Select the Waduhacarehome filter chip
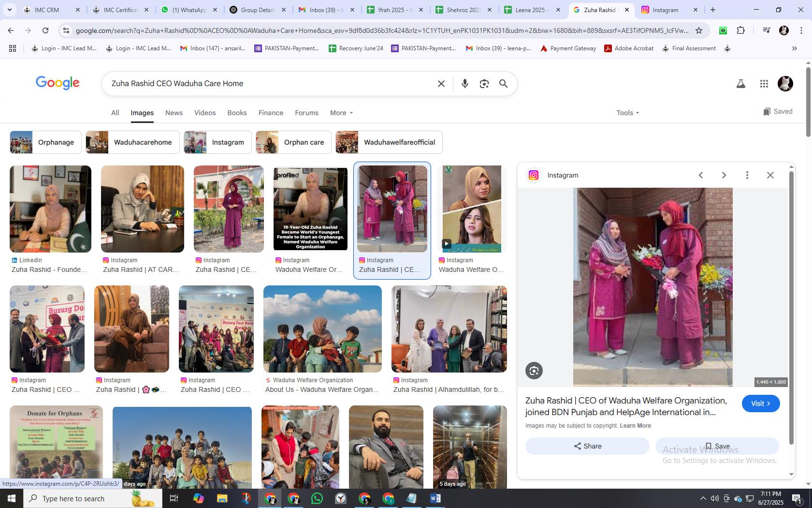 [132, 142]
